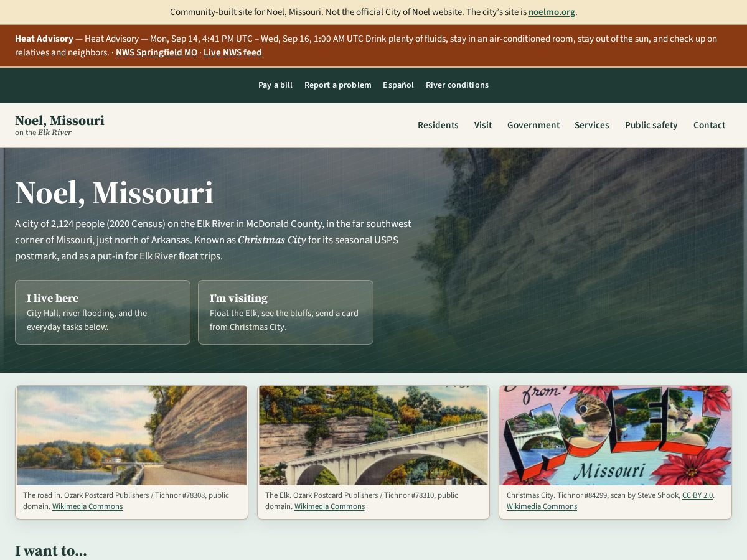747x560 pixels.
Task: Select Report a problem
Action: (x=337, y=85)
